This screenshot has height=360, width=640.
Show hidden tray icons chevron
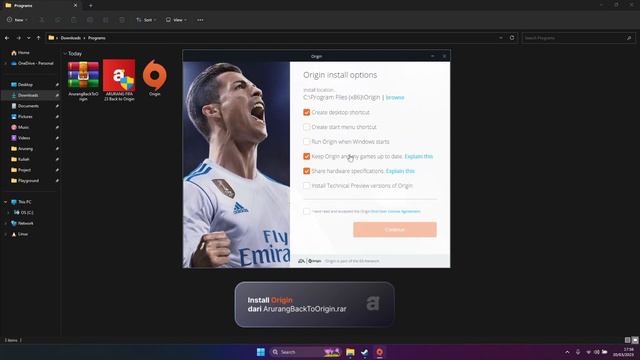click(x=567, y=352)
